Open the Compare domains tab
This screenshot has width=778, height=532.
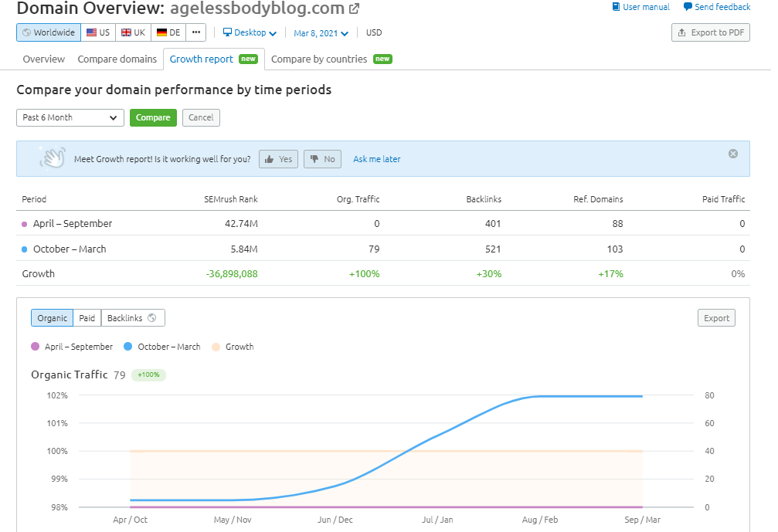click(x=117, y=59)
